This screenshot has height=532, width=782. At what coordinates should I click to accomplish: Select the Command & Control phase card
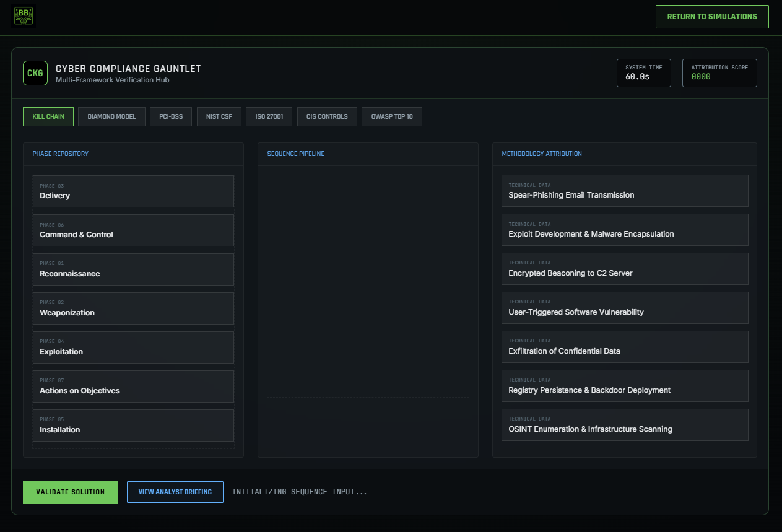coord(133,230)
